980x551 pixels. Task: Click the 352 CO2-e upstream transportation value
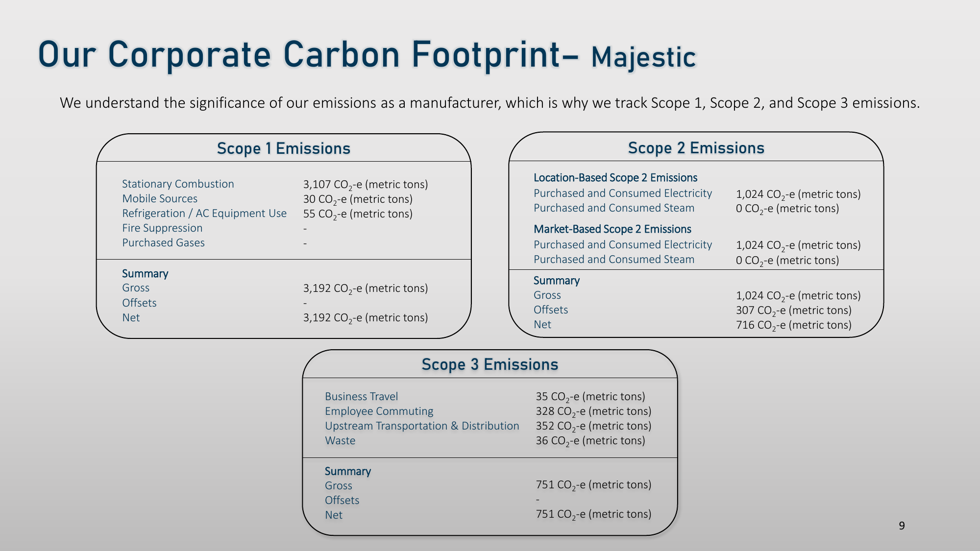point(593,427)
